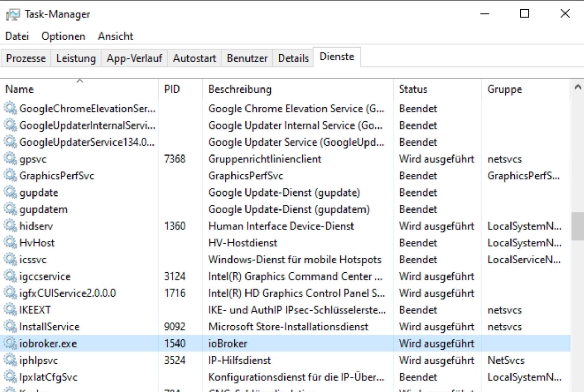Switch to the Benutzer tab
This screenshot has height=392, width=584.
point(247,58)
